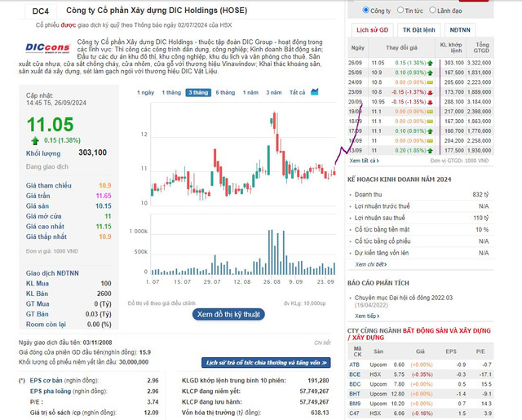Click the red down arrow in 23/09 row
Screen dimensions: 522x420
click(x=430, y=92)
